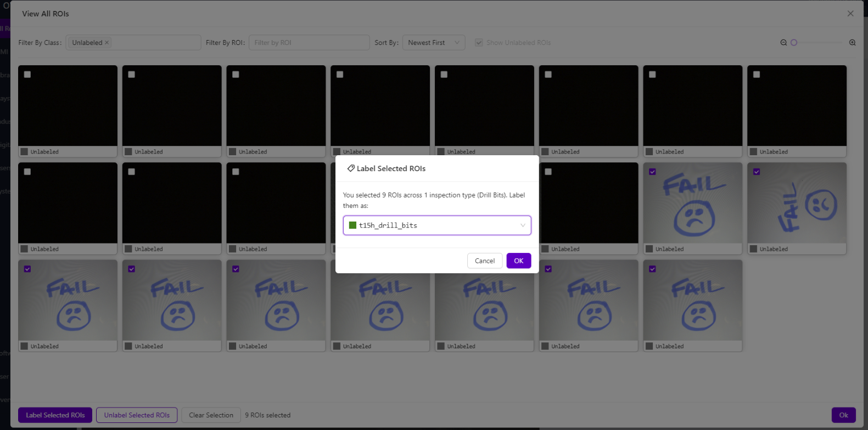Close the View All ROIs dialog
Screen dimensions: 868x430
tap(850, 14)
